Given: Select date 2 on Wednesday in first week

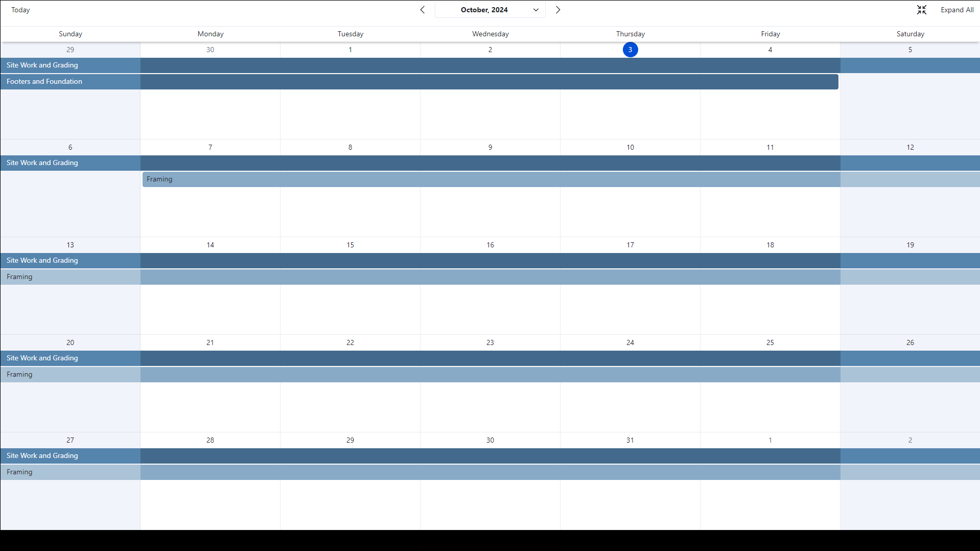Looking at the screenshot, I should (490, 50).
